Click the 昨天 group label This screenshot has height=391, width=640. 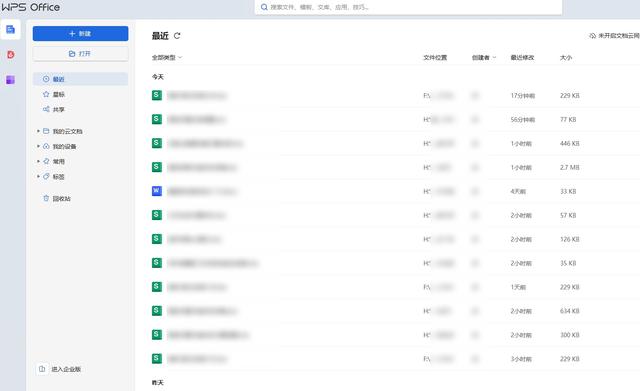[158, 382]
